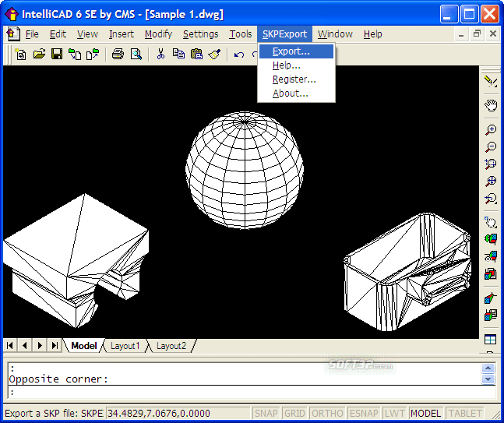The image size is (504, 423).
Task: Toggle MODEL space button in status bar
Action: 426,413
